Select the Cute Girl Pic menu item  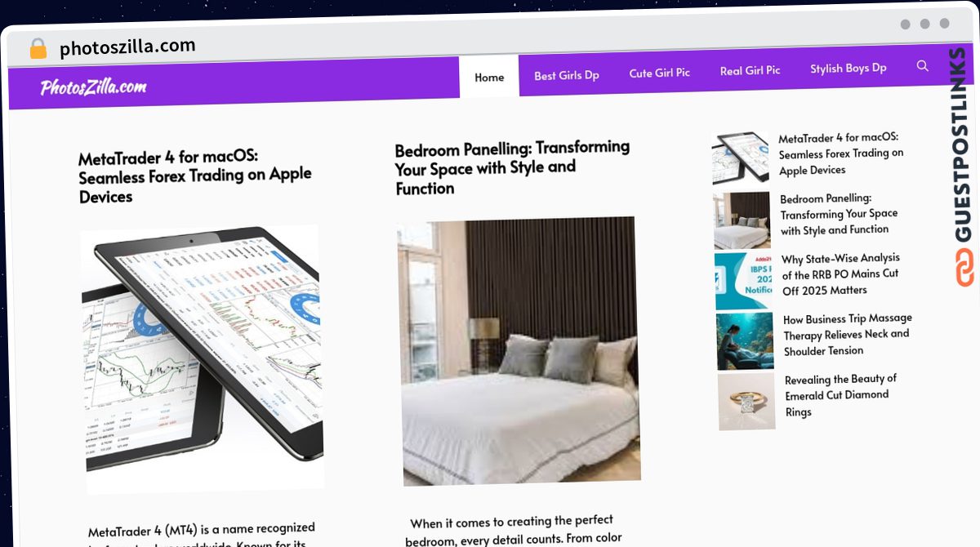click(659, 73)
